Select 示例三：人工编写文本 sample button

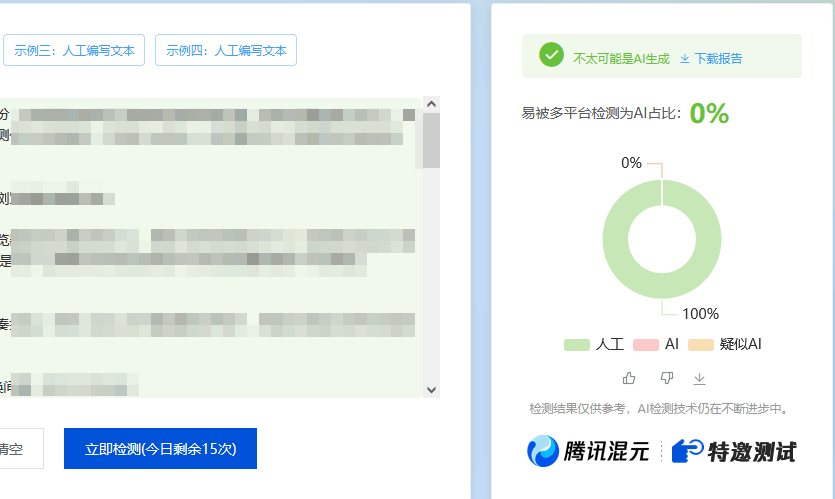[74, 50]
